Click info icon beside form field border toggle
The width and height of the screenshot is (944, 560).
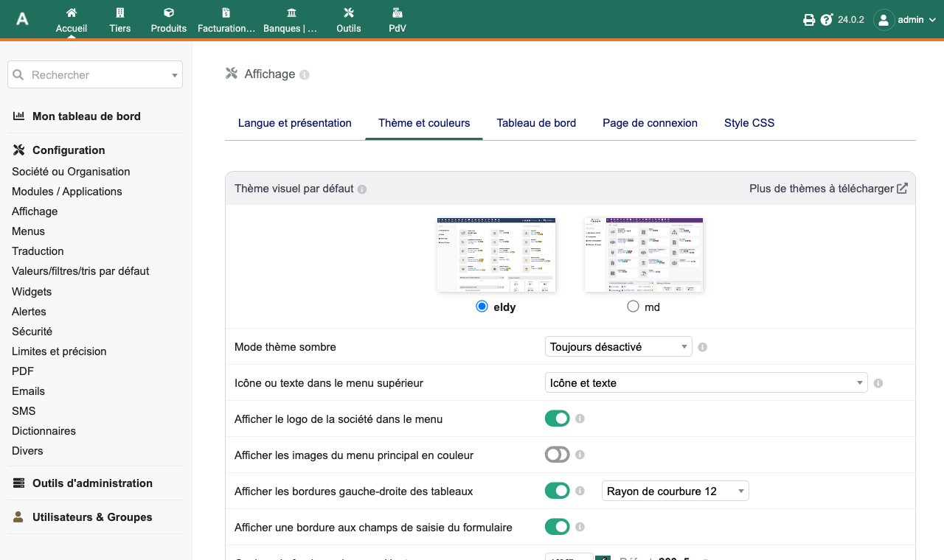[x=580, y=527]
